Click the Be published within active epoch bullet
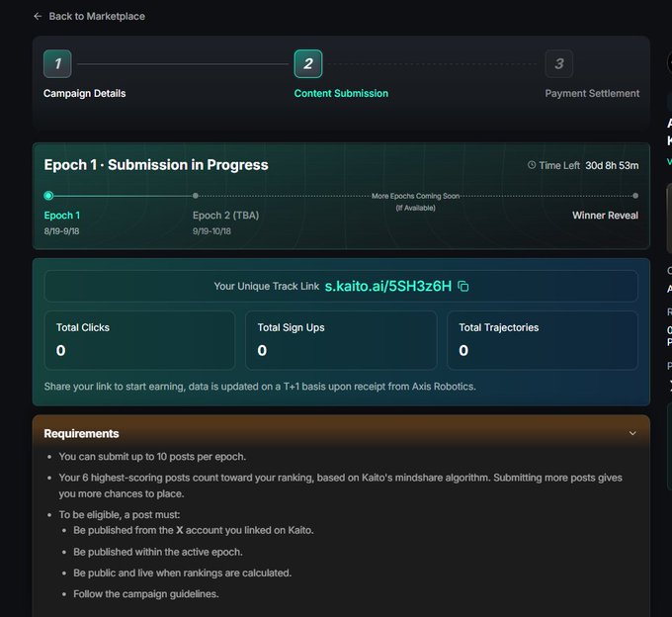This screenshot has width=672, height=617. (158, 552)
